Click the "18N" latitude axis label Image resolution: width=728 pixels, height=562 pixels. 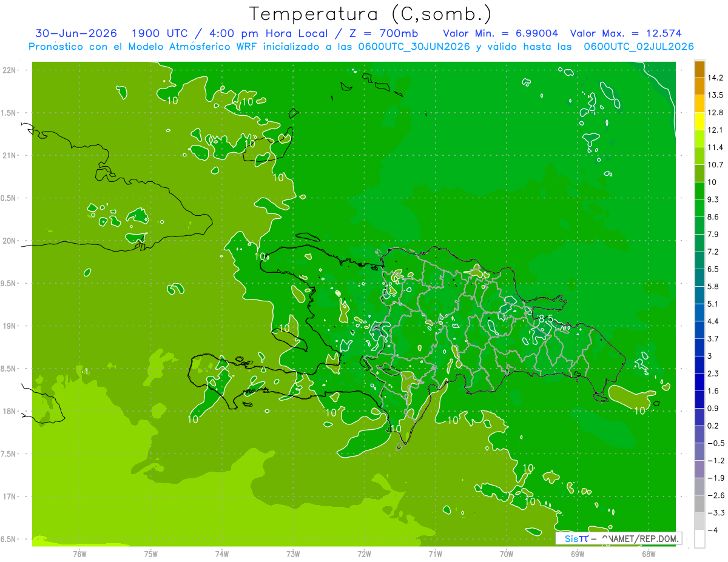(x=10, y=411)
